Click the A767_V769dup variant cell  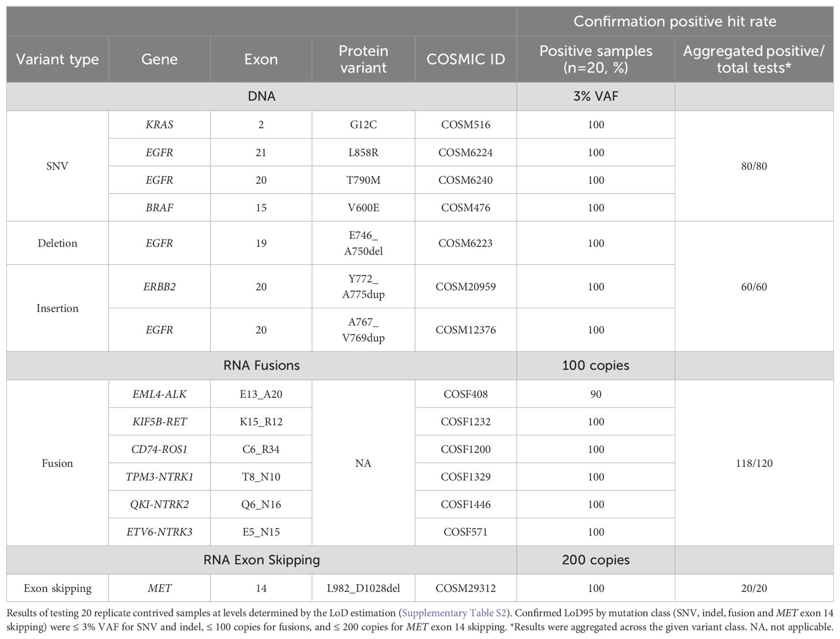(x=363, y=330)
